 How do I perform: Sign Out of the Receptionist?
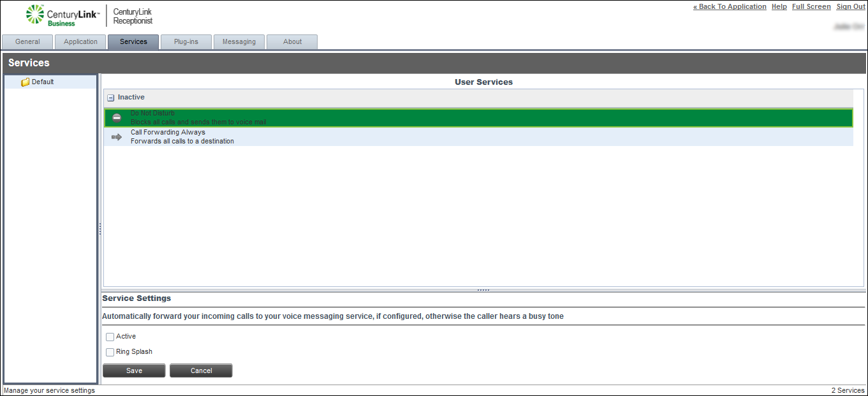tap(851, 7)
